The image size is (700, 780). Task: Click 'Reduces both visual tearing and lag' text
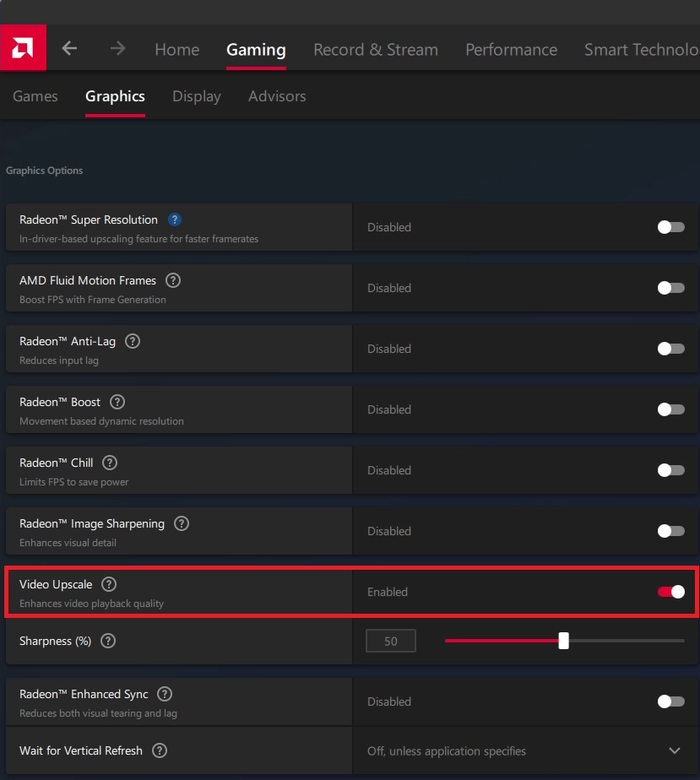(x=98, y=713)
